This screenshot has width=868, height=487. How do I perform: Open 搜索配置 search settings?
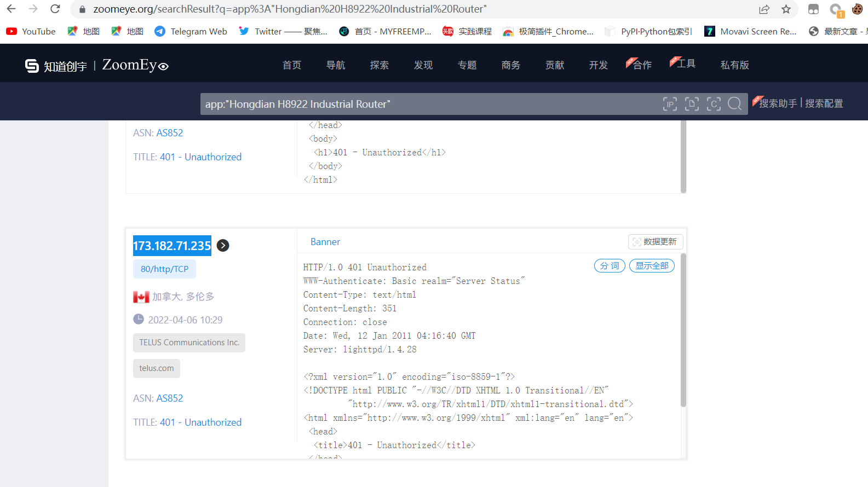[824, 103]
